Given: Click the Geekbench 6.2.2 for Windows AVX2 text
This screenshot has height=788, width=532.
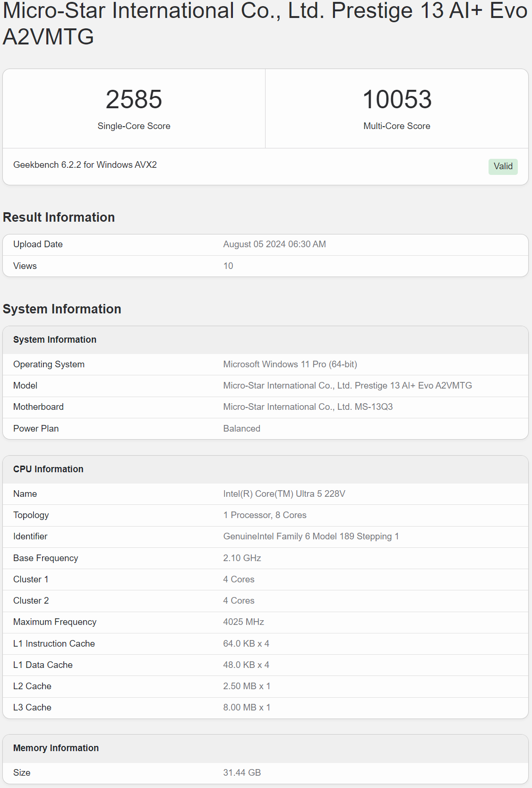Looking at the screenshot, I should (85, 165).
